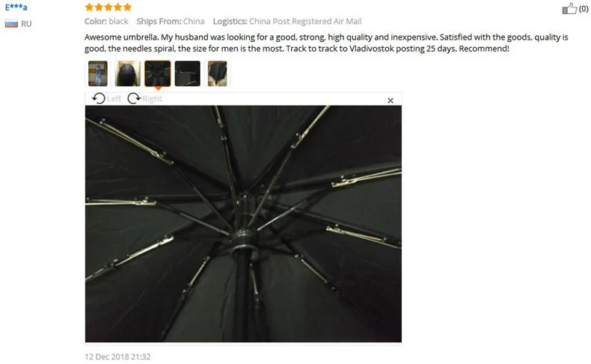Click the (0) helpful count

584,9
